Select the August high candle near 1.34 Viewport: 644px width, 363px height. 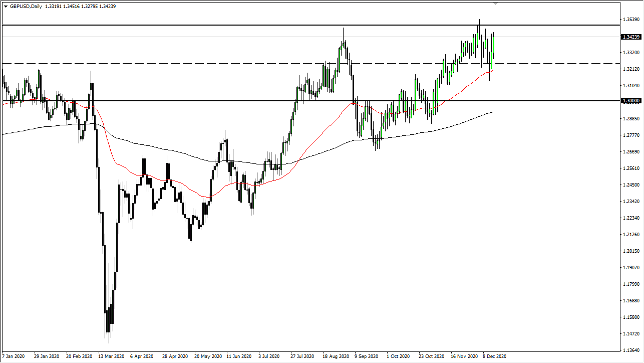point(344,38)
